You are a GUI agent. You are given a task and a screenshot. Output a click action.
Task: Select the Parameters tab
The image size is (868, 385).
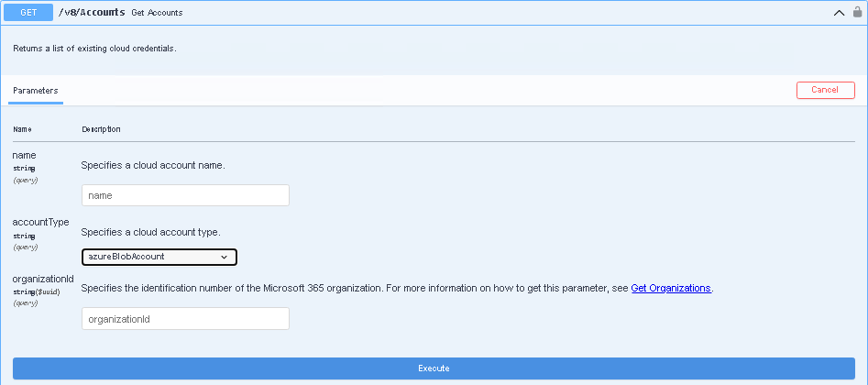click(x=36, y=91)
